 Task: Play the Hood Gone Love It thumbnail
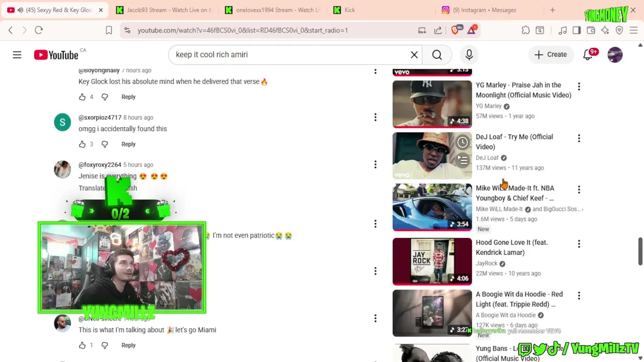(x=432, y=261)
